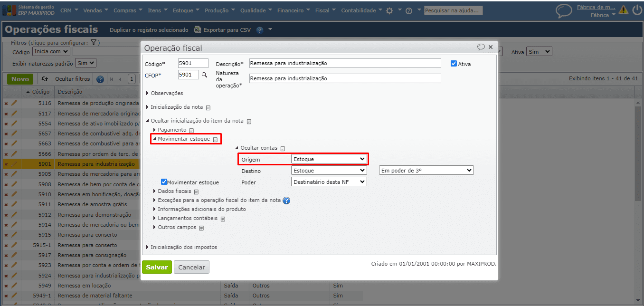Click Duplicar o registro selecionado
The height and width of the screenshot is (306, 644).
149,30
